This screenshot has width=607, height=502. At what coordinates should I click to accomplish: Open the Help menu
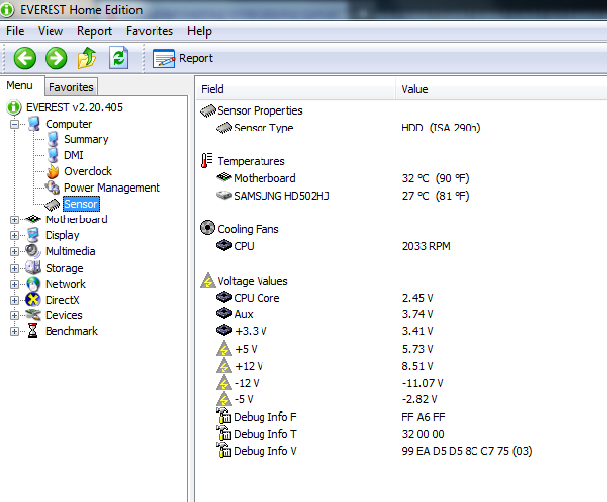point(199,31)
